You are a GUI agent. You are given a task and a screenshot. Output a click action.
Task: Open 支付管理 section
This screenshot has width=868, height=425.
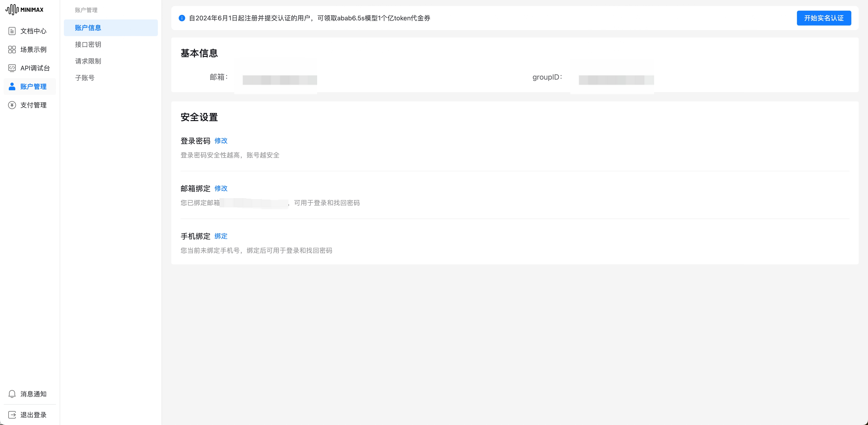coord(33,105)
